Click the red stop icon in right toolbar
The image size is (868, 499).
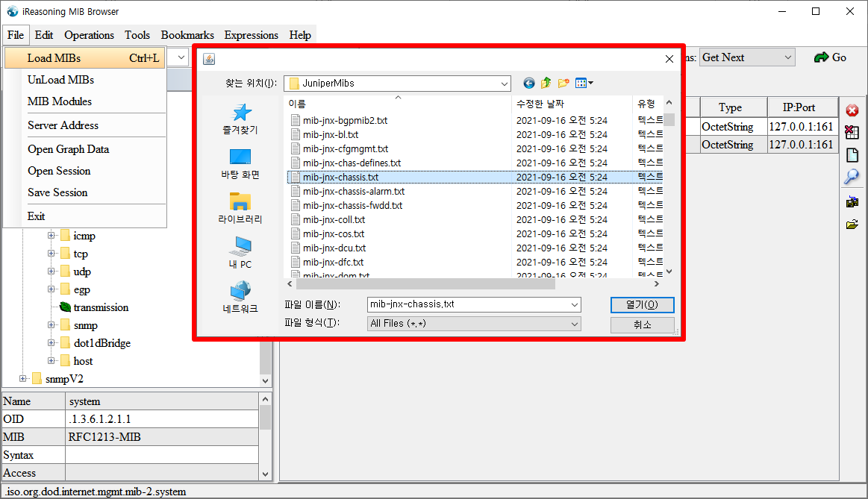852,110
